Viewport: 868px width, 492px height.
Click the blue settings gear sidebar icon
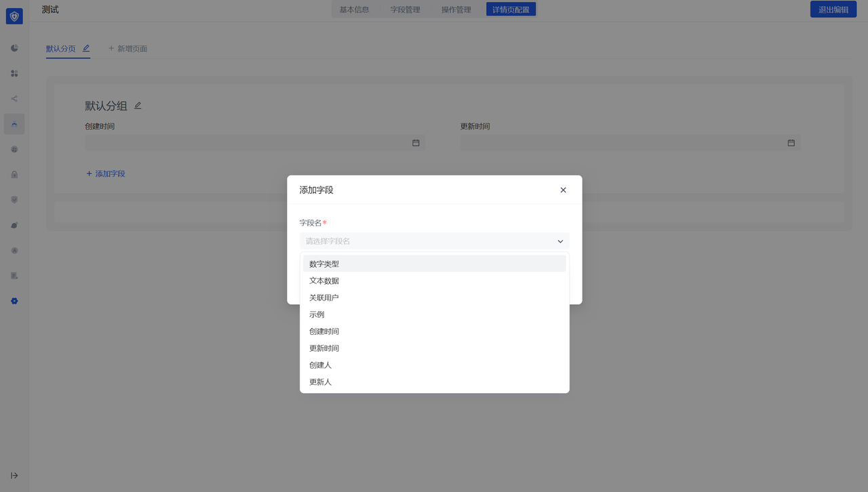pos(14,301)
